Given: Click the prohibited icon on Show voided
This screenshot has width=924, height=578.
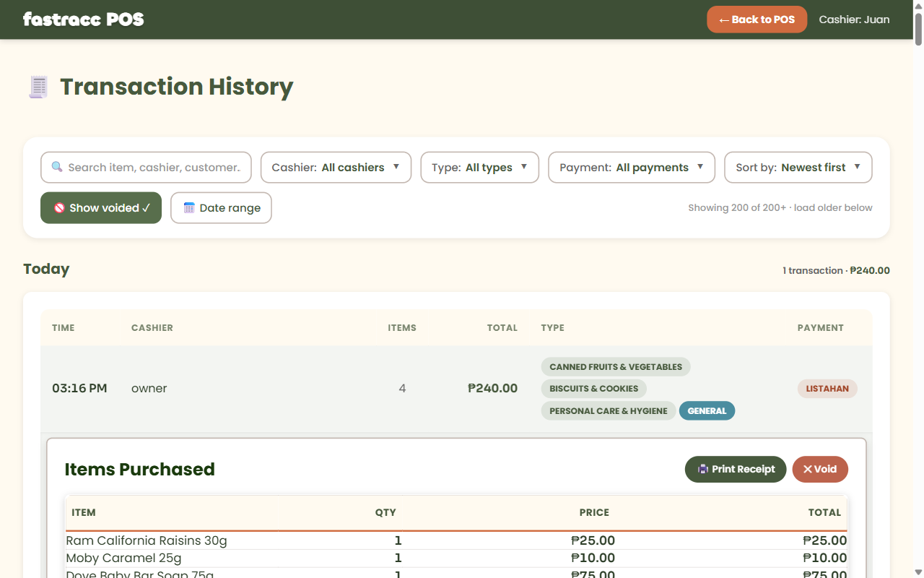Looking at the screenshot, I should point(59,208).
